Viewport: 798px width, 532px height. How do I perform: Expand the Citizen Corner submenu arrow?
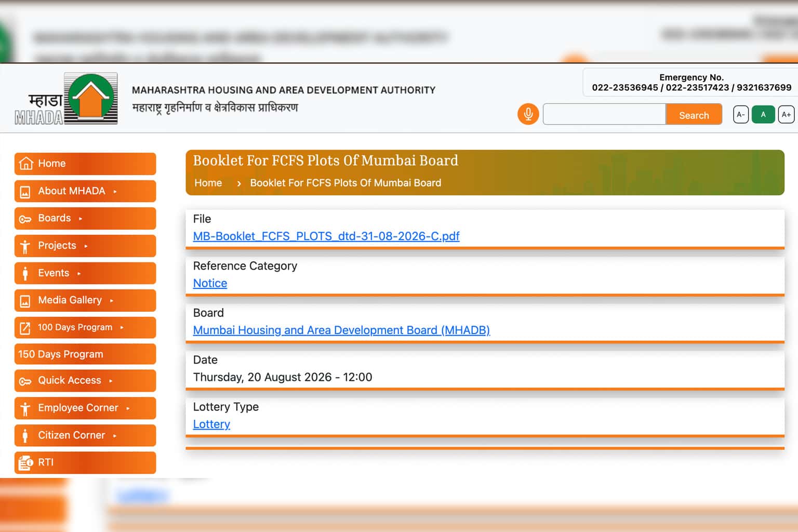[x=115, y=435]
